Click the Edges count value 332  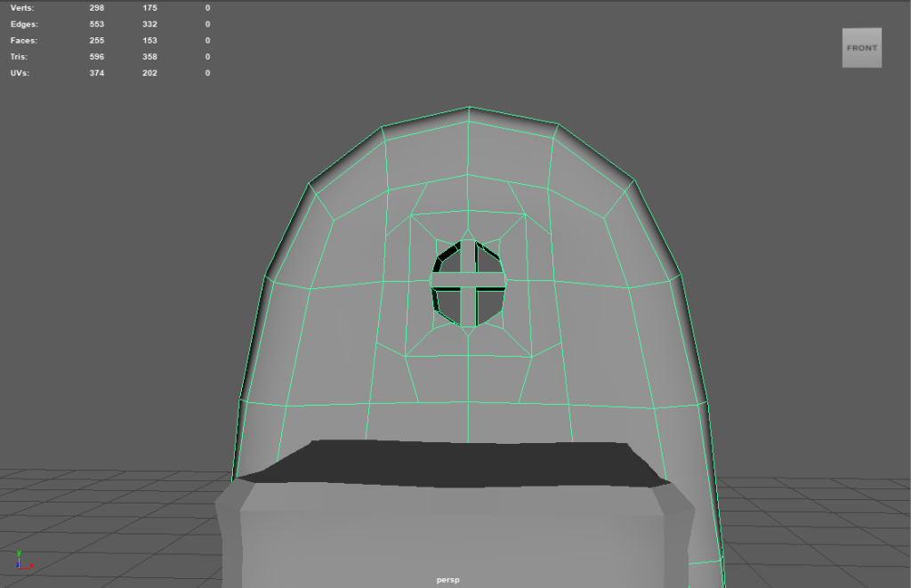149,24
